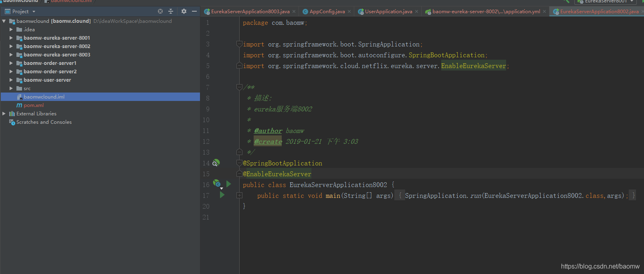The height and width of the screenshot is (274, 644).
Task: Expand baomw-eureka-server-8001 module
Action: click(11, 38)
